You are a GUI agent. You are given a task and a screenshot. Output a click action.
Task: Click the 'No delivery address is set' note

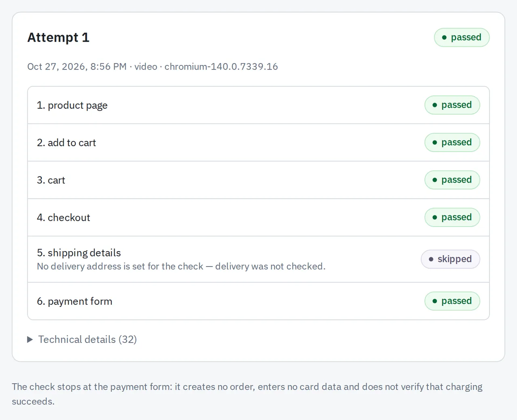[x=181, y=267]
